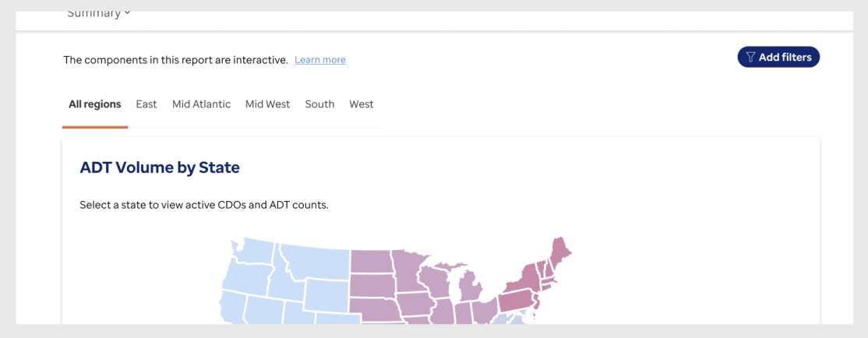Screen dimensions: 868x338
Task: Switch to the West tab
Action: 361,104
